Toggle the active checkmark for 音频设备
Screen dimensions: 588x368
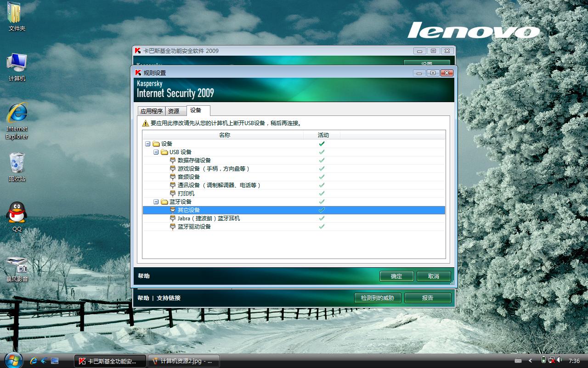click(x=322, y=177)
